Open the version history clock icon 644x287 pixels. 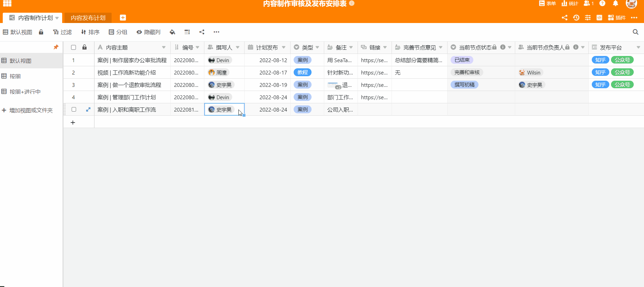[576, 18]
